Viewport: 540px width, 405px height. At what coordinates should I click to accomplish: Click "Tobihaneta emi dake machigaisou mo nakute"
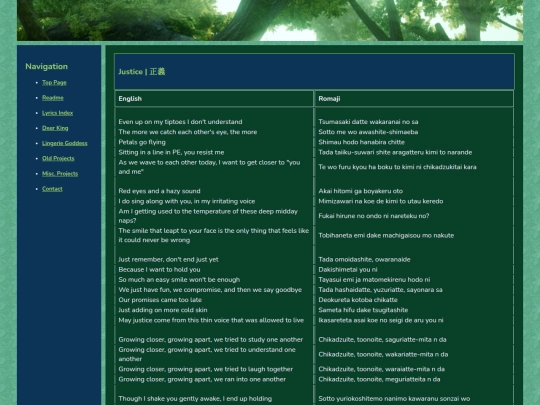[386, 236]
